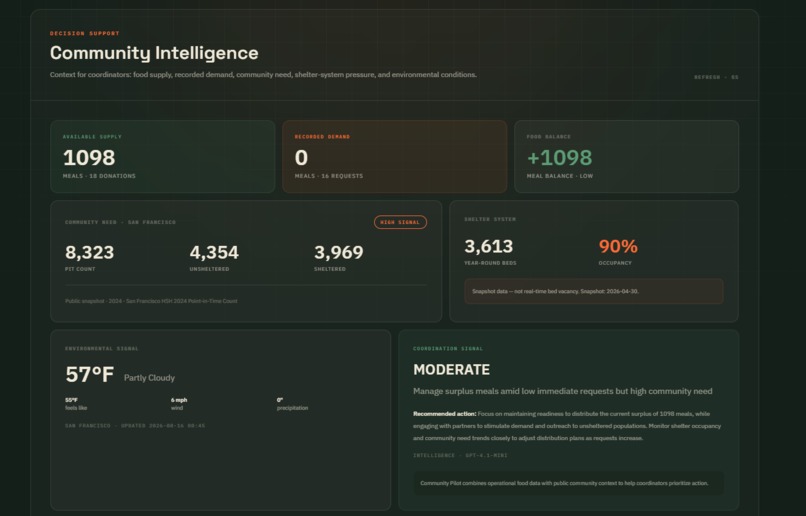Click the 'Context for coordinators' description line
The height and width of the screenshot is (516, 806).
point(263,75)
